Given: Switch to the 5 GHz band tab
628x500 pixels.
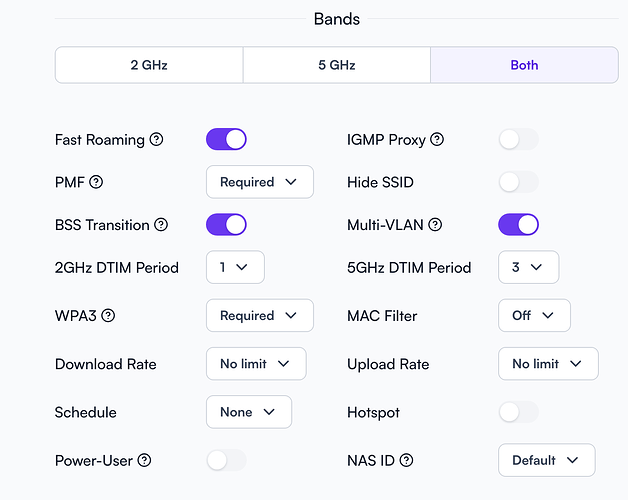Looking at the screenshot, I should point(336,65).
